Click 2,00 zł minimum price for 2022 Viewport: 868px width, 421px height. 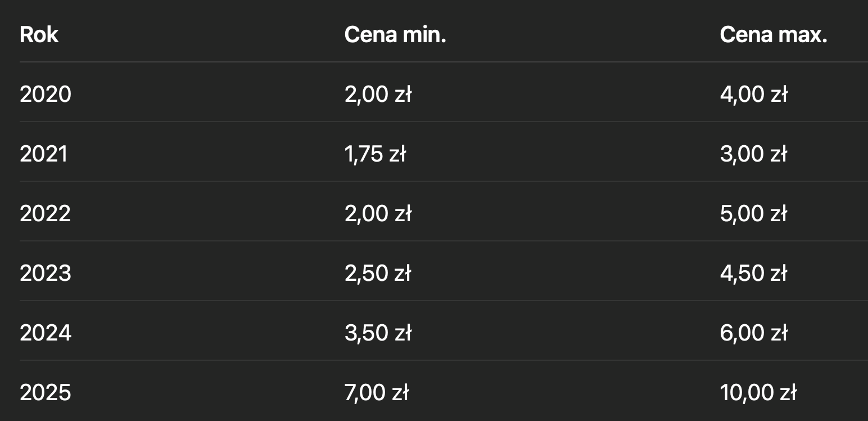pos(378,214)
